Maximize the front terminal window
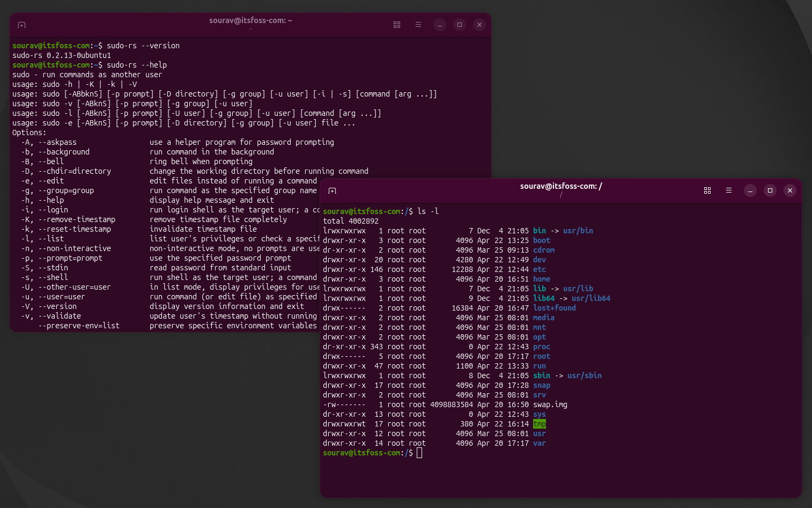The height and width of the screenshot is (508, 812). coord(770,190)
